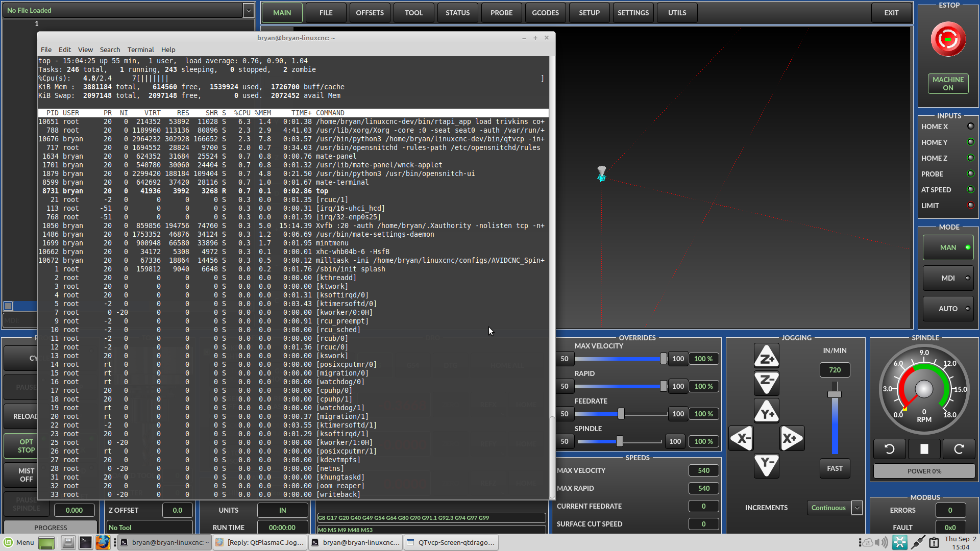This screenshot has height=551, width=980.
Task: Click the EXIT button
Action: [892, 13]
